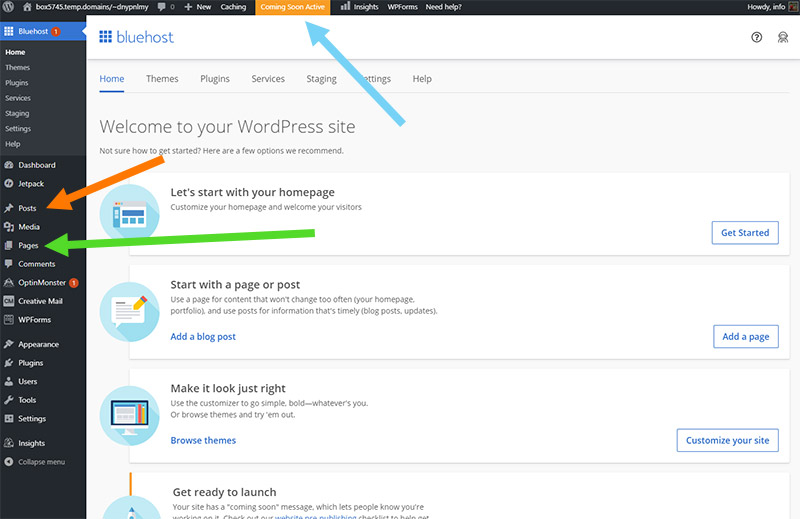
Task: Click the Bluehost grid icon in sidebar
Action: pyautogui.click(x=9, y=31)
